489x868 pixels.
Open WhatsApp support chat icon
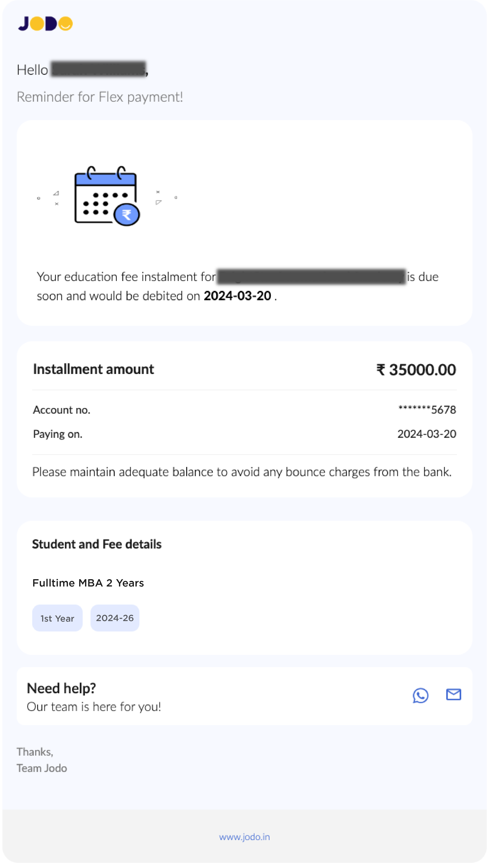click(420, 695)
